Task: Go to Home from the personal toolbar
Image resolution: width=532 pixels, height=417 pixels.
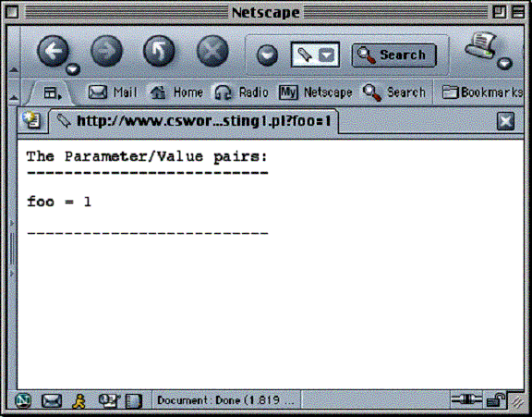Action: pyautogui.click(x=176, y=92)
